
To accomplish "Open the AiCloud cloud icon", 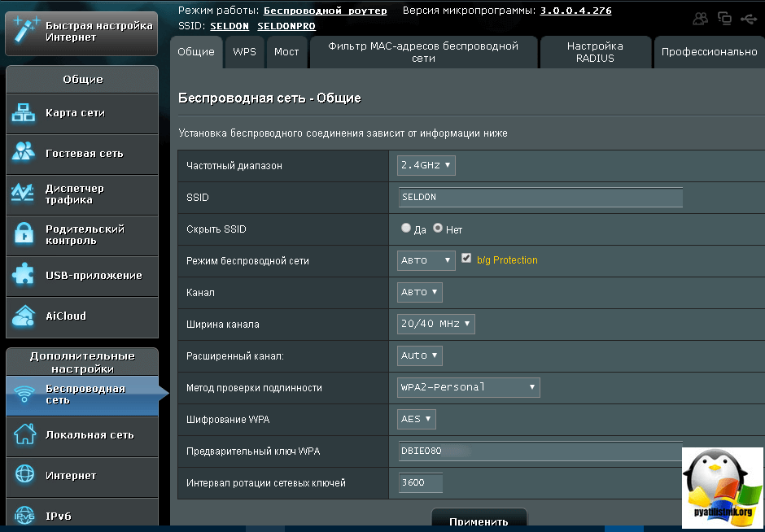I will coord(24,316).
